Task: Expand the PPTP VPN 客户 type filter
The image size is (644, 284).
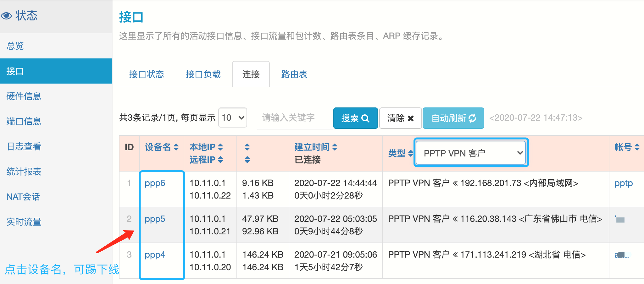Action: coord(470,153)
